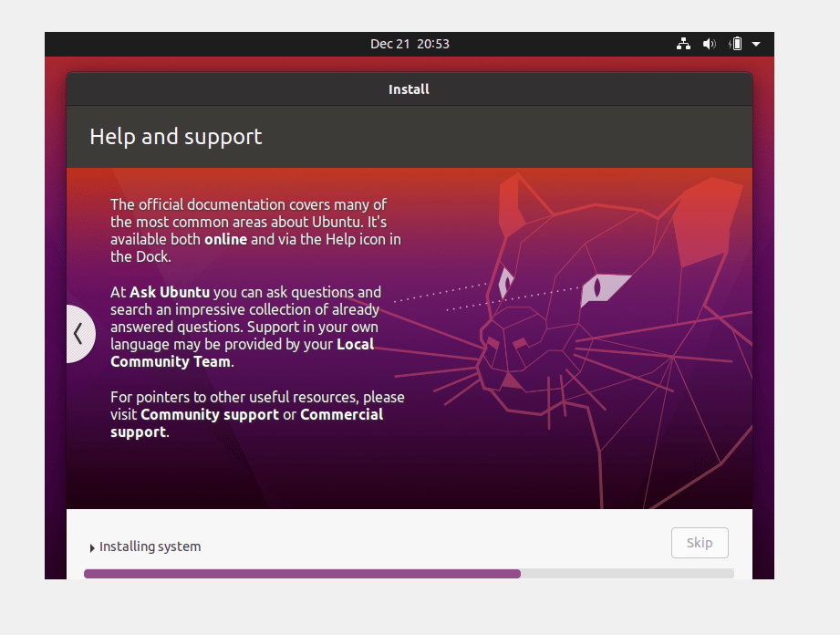
Task: Visit the Community support link
Action: (x=210, y=415)
